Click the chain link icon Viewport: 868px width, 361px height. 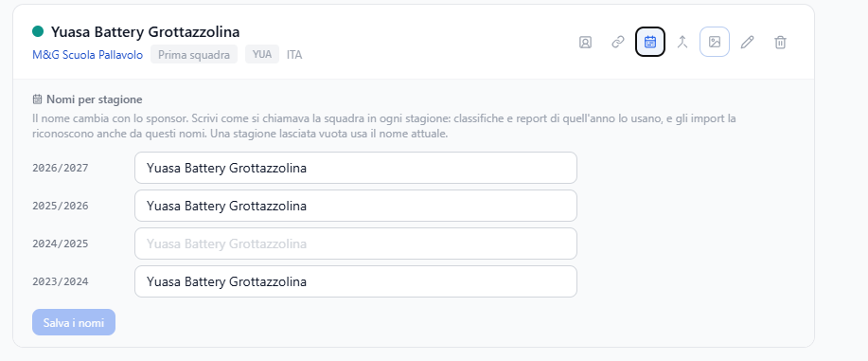click(618, 42)
